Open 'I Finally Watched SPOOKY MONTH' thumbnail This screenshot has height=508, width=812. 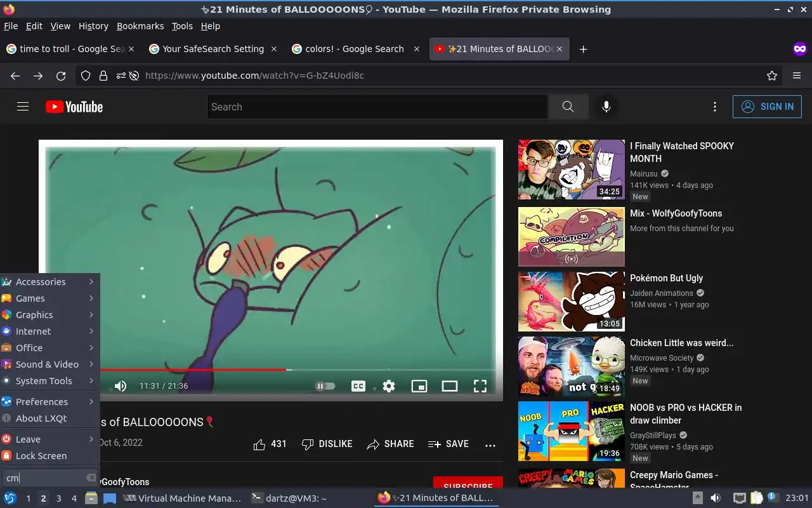pyautogui.click(x=572, y=170)
